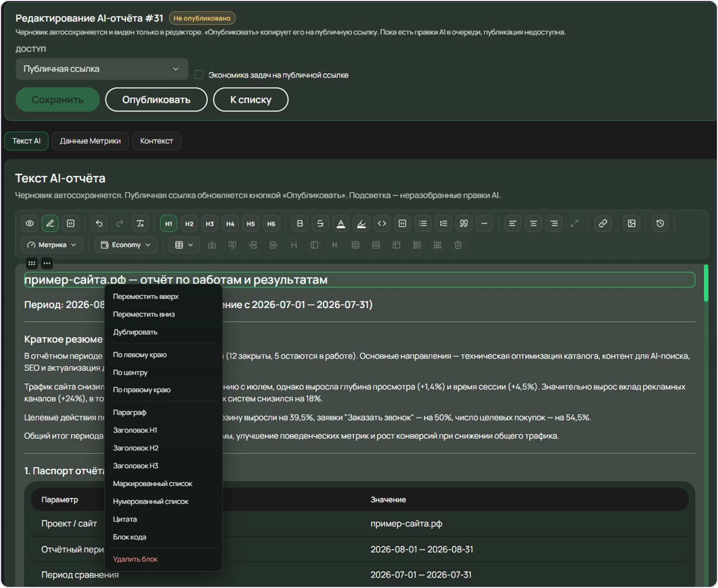Choose Дублировать in block menu
Screen dimensions: 718x588
tap(163, 332)
